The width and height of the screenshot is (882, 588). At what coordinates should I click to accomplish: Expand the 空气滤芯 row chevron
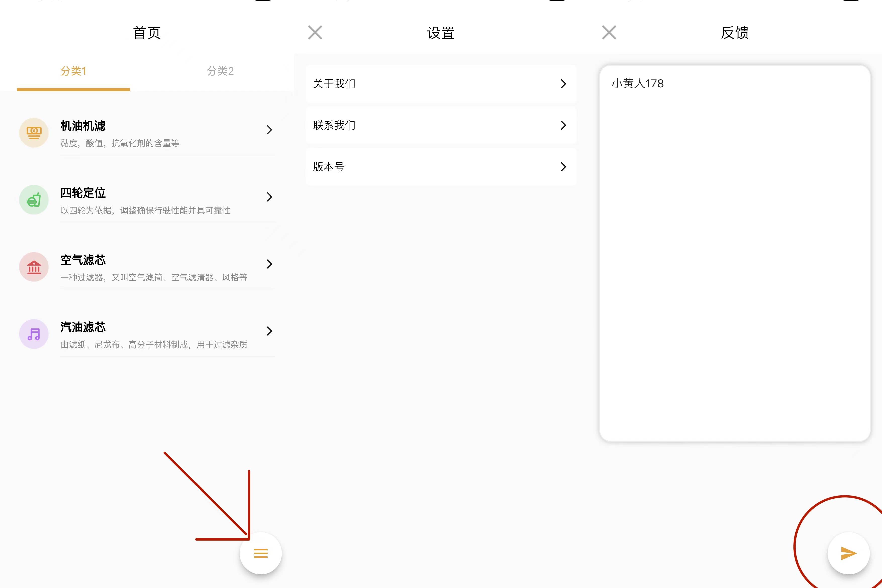[x=269, y=264]
